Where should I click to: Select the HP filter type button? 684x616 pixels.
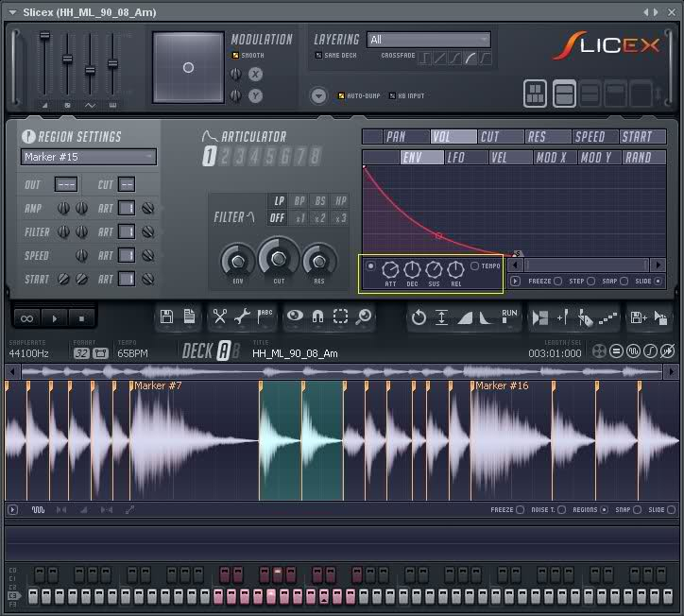point(340,201)
